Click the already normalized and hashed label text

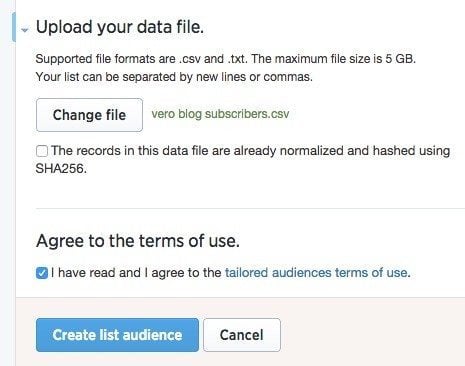click(x=250, y=151)
